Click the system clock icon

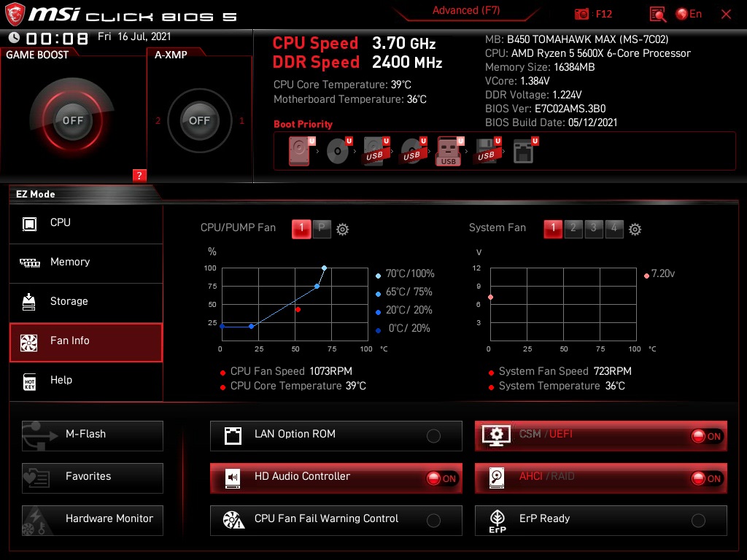(x=15, y=38)
